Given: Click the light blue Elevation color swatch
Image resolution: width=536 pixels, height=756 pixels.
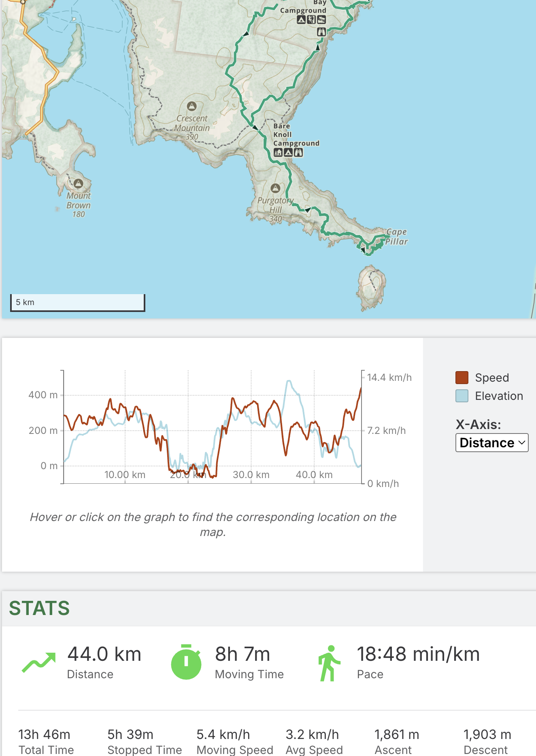Looking at the screenshot, I should 462,396.
